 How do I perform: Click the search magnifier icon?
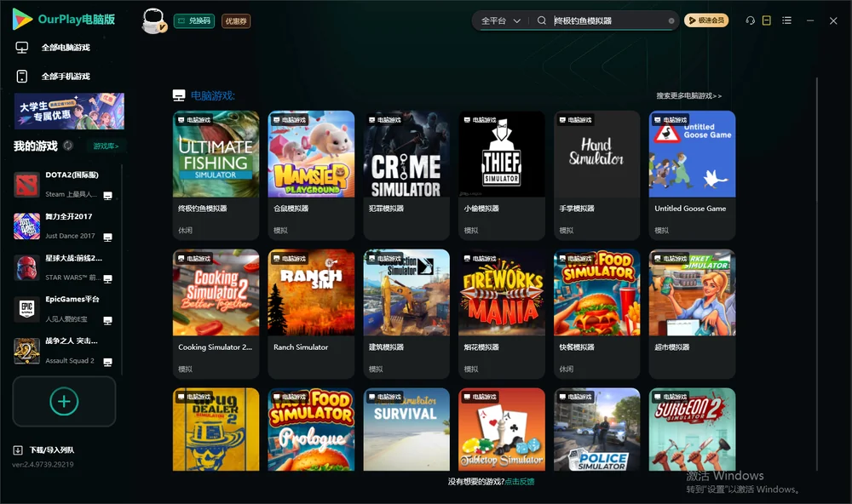click(x=542, y=20)
